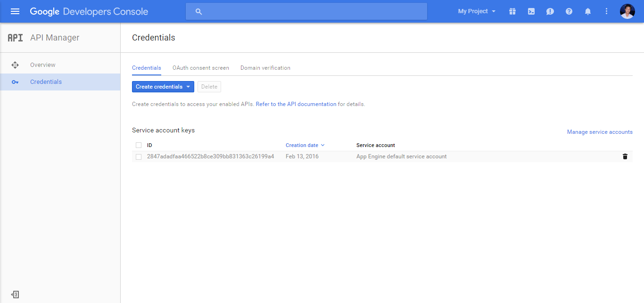Image resolution: width=644 pixels, height=303 pixels.
Task: Click key ID 2847adadfaa466522b8ce309bb831363c26199a4
Action: coord(211,156)
